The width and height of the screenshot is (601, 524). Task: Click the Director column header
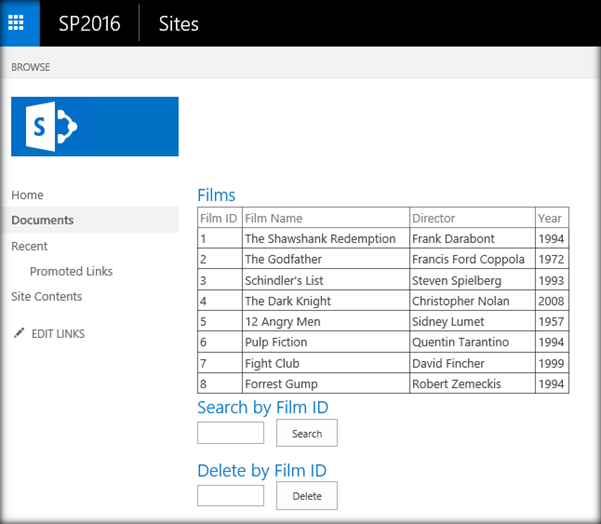[433, 218]
